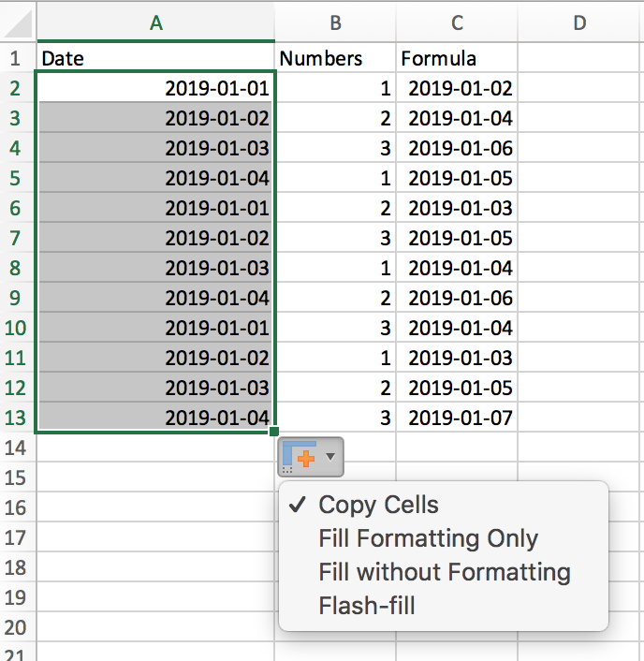Select Fill Formatting Only
The width and height of the screenshot is (644, 661).
click(428, 539)
